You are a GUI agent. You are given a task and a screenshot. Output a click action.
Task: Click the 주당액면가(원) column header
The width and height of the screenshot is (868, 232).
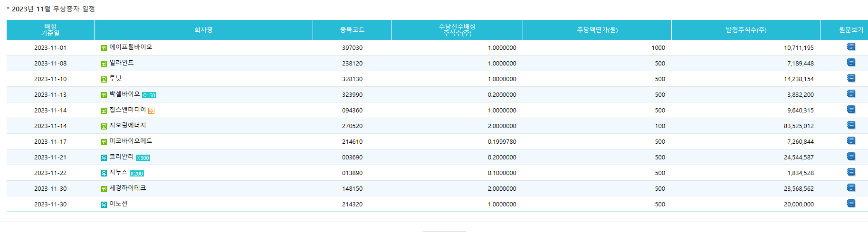(x=597, y=30)
